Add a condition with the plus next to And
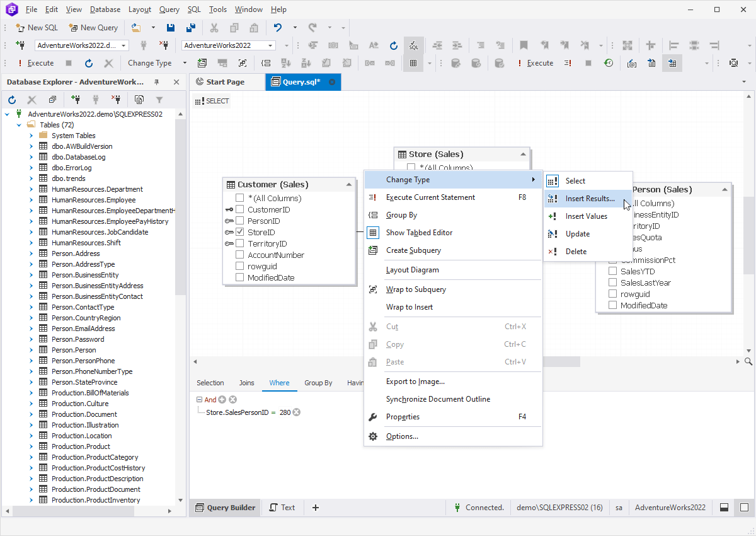This screenshot has height=536, width=756. (x=222, y=400)
